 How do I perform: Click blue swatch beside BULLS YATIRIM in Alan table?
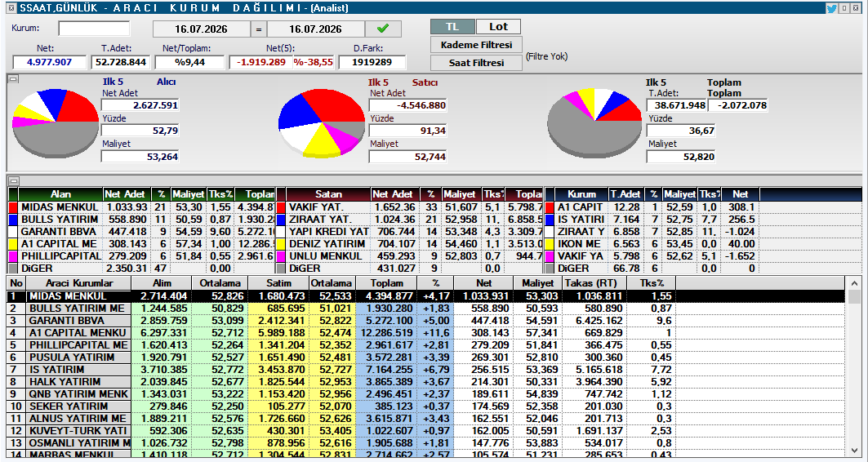13,219
